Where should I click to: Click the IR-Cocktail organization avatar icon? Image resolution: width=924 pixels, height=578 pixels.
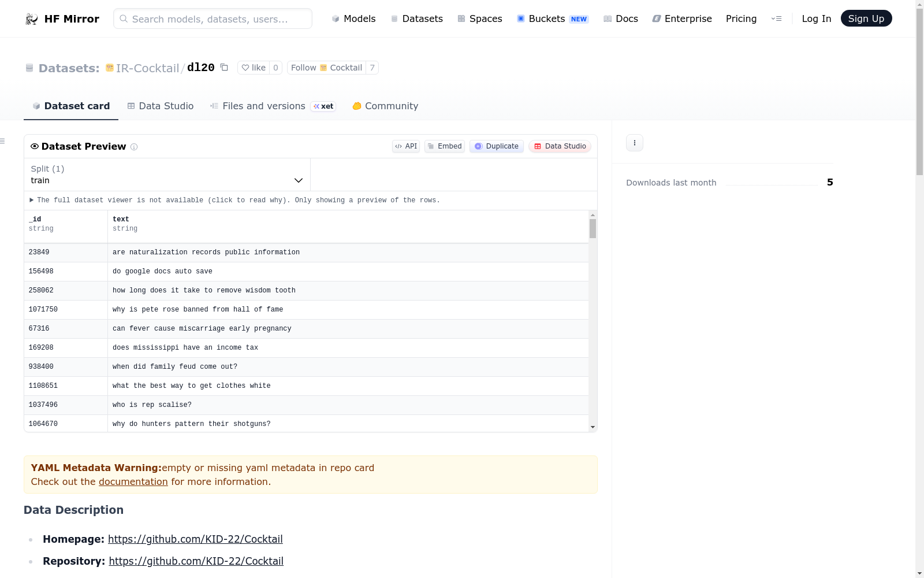pyautogui.click(x=110, y=68)
